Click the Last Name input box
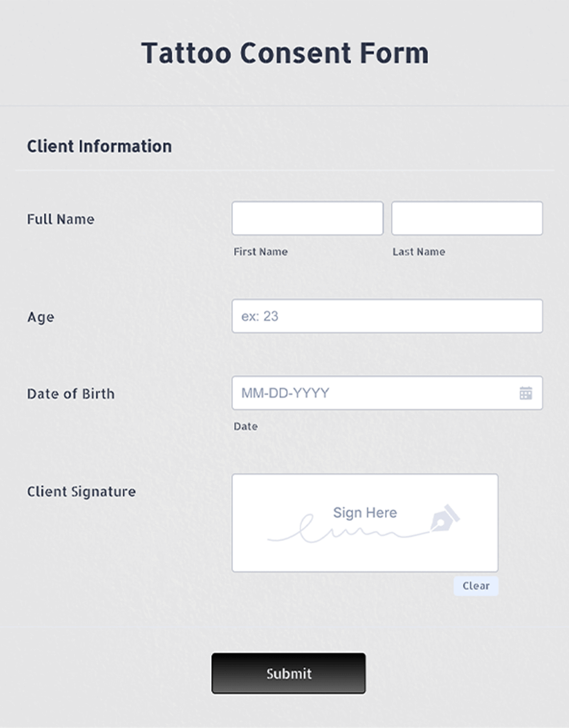This screenshot has width=569, height=728. pyautogui.click(x=467, y=218)
